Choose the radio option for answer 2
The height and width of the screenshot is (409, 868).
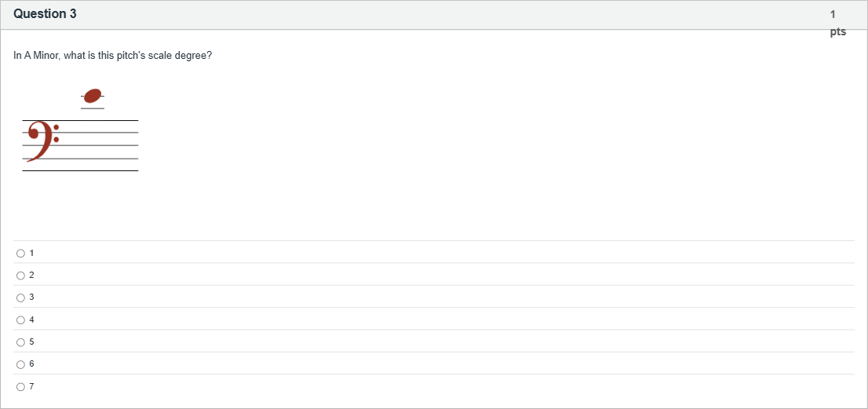[20, 276]
